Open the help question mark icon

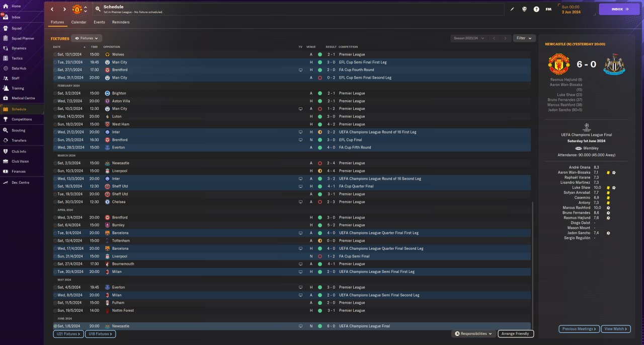click(x=536, y=9)
